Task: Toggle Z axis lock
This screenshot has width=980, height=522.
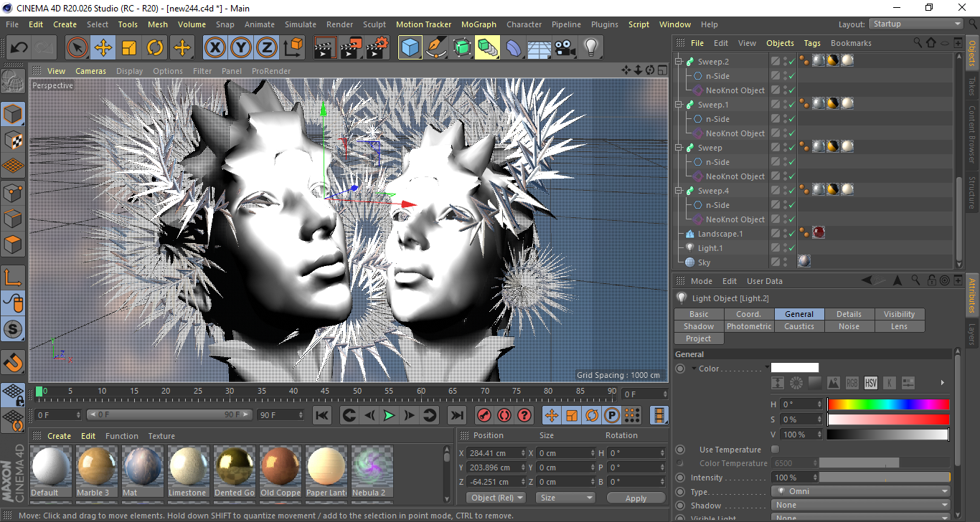Action: (x=267, y=48)
